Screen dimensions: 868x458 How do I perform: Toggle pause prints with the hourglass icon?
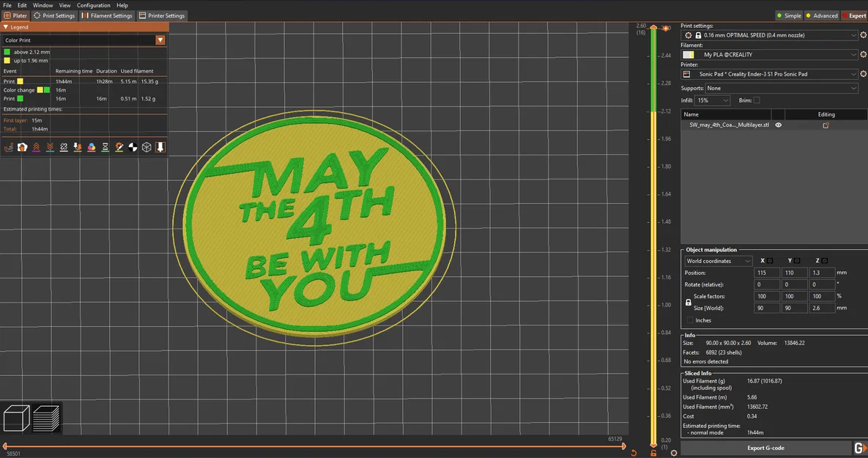point(105,147)
